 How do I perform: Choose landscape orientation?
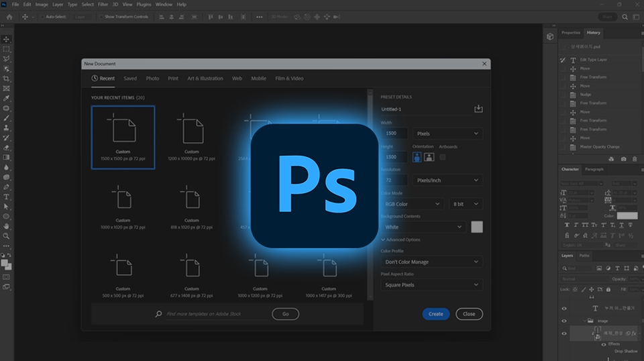pos(429,157)
